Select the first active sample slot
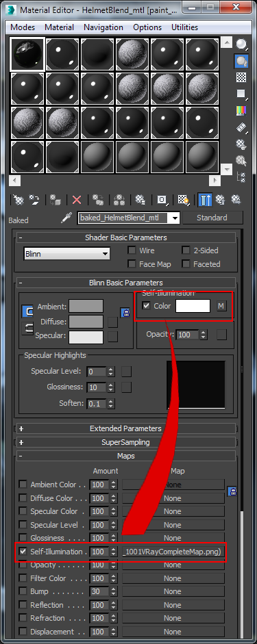The width and height of the screenshot is (257, 644). pyautogui.click(x=27, y=55)
